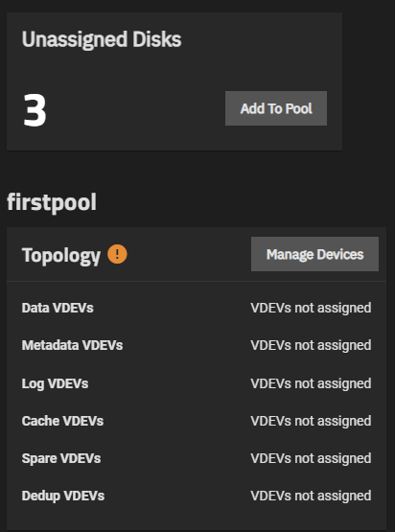Click Dedup VDEVs not assigned status
The height and width of the screenshot is (532, 395).
pyautogui.click(x=311, y=496)
